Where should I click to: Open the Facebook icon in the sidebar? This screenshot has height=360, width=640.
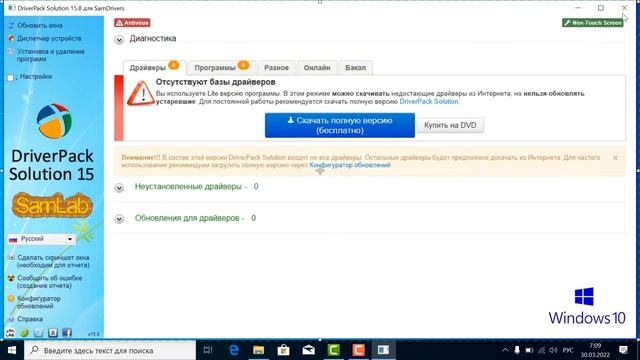point(67,333)
